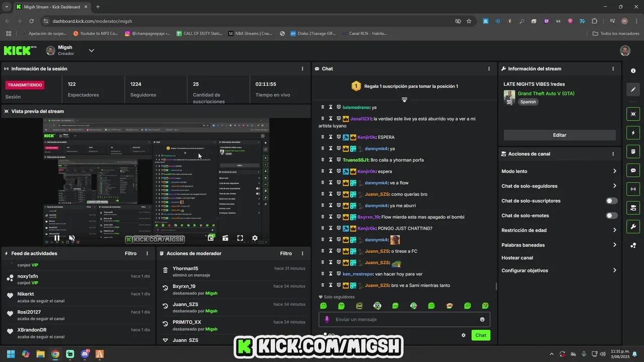Click the trash icon beside Yhorman15 action
Viewport: 644px width, 362px height.
pyautogui.click(x=165, y=271)
